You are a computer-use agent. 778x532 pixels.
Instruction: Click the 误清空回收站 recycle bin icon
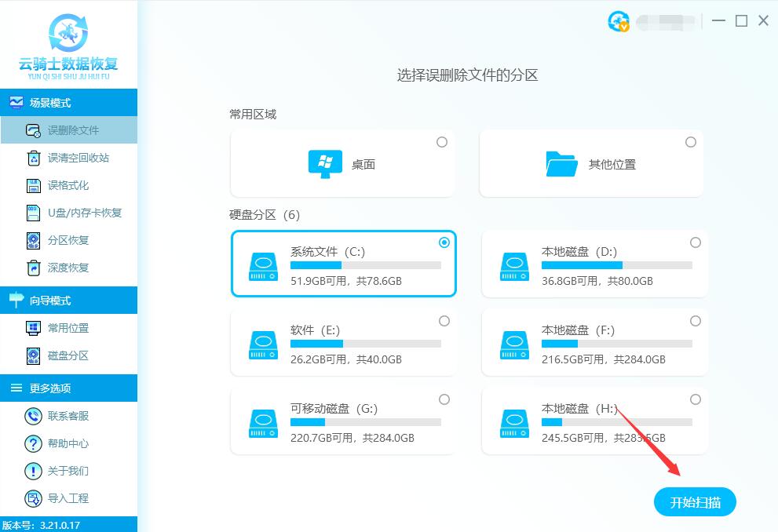[33, 158]
